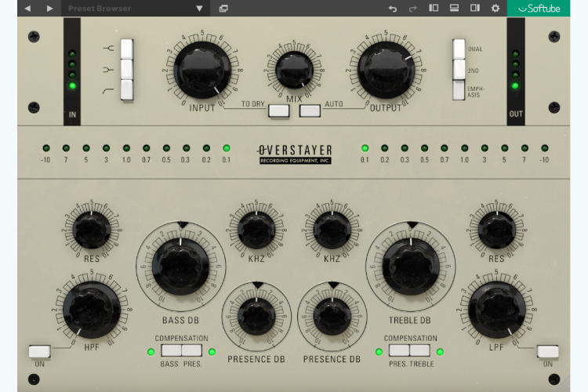Toggle the AUTO button

(x=310, y=111)
